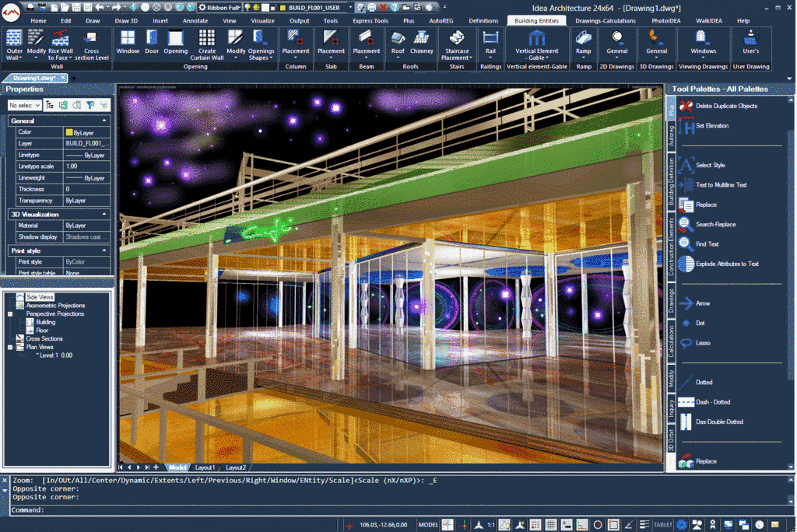Click Delete Duplicate Objects palette tool

click(718, 106)
